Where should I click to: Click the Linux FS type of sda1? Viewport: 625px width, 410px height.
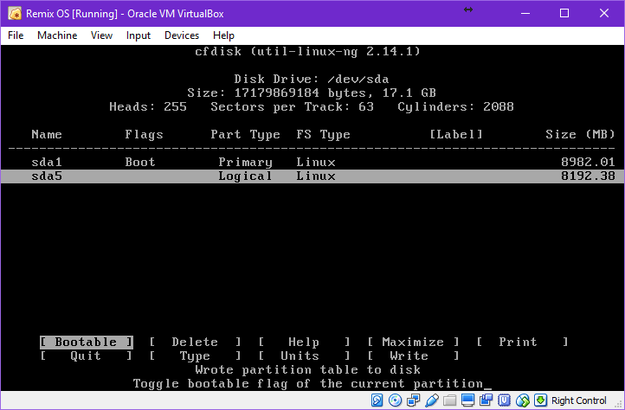pos(316,162)
